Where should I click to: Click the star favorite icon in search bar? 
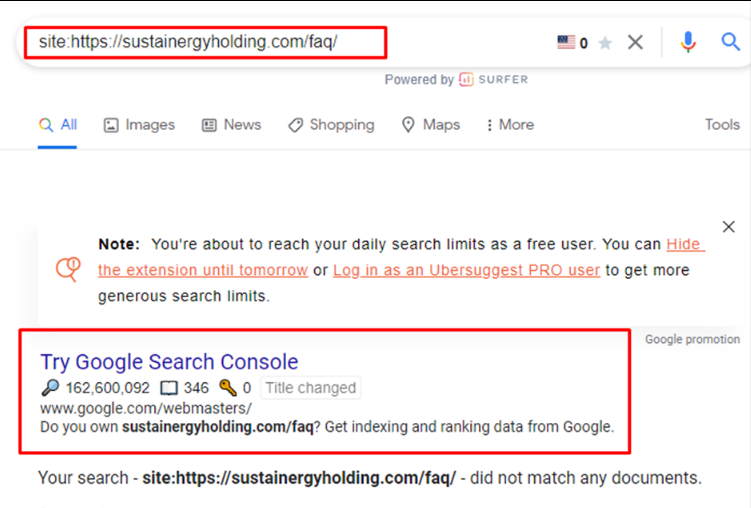coord(605,43)
